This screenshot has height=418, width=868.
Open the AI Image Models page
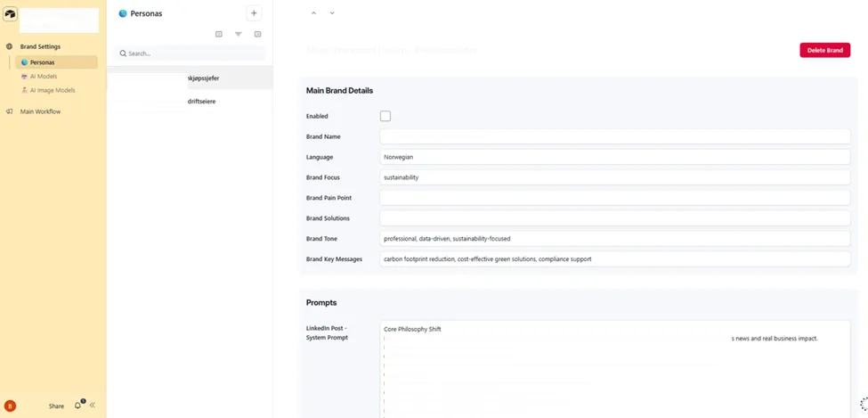pos(53,90)
